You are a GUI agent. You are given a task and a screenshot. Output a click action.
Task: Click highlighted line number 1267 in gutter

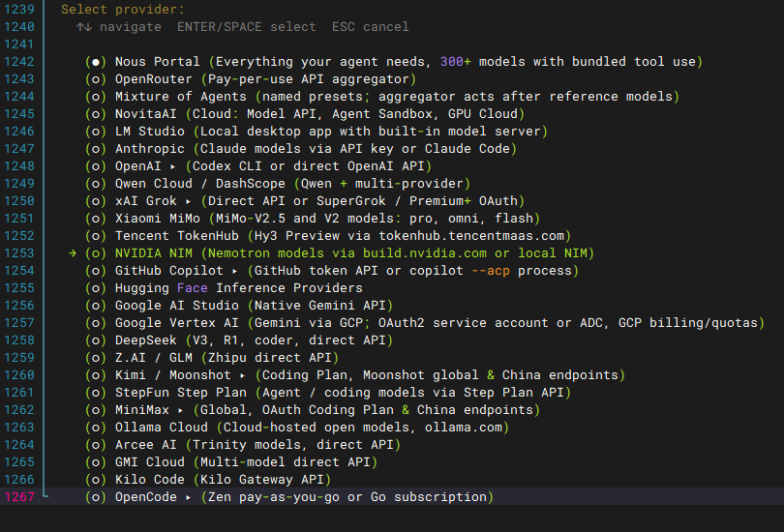(19, 497)
